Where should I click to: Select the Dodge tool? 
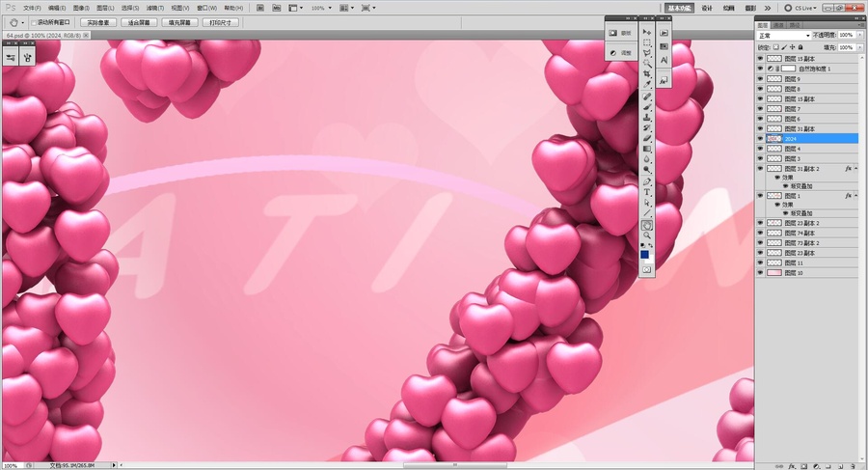coord(646,171)
